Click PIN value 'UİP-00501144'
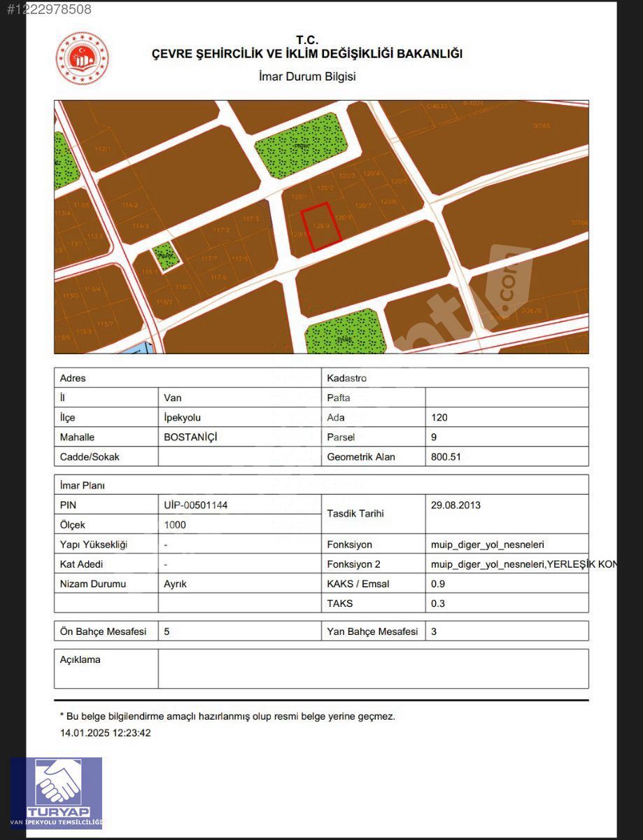This screenshot has height=840, width=643. pyautogui.click(x=196, y=505)
